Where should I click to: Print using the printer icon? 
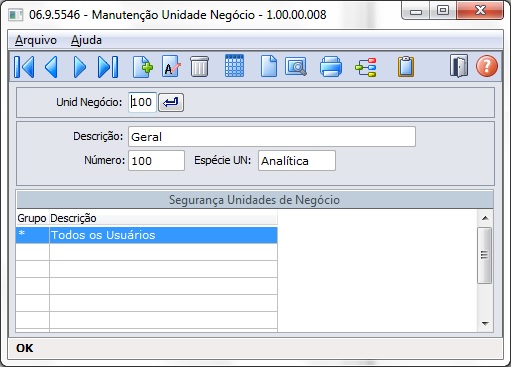[331, 67]
